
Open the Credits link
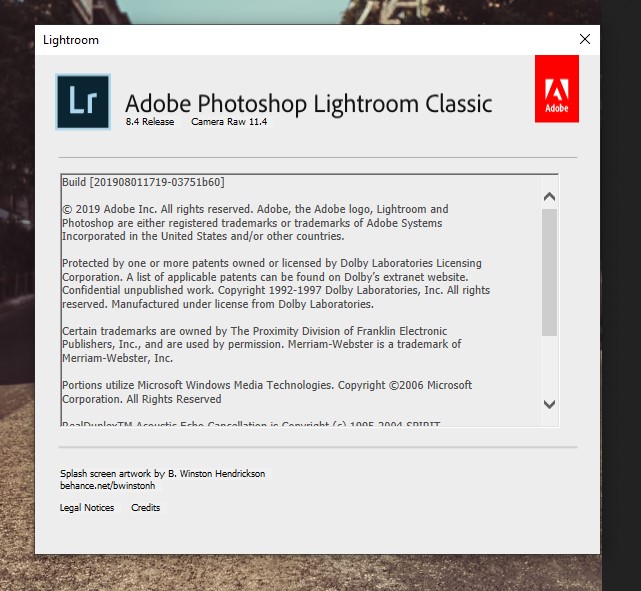tap(146, 508)
